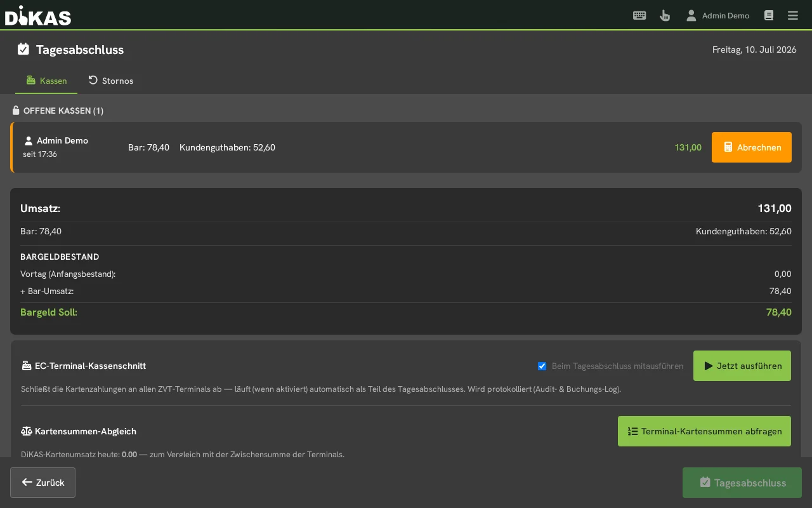Click the Umsatz total 131,00
The image size is (812, 508).
pyautogui.click(x=775, y=208)
